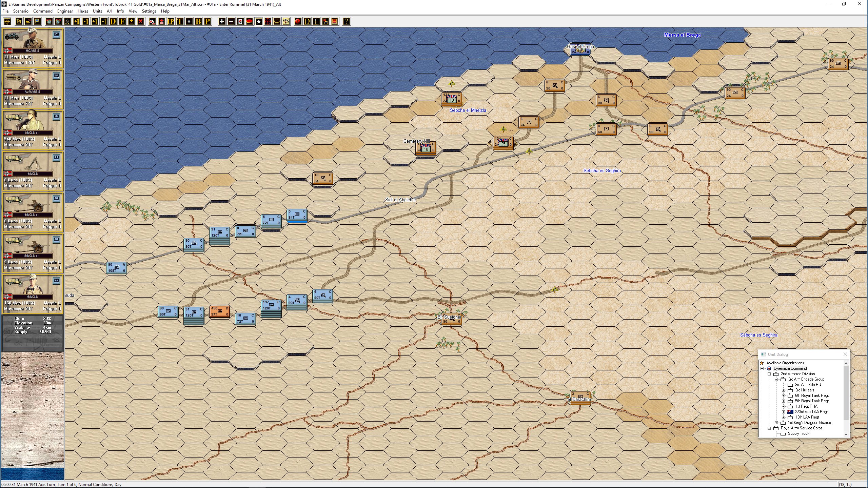
Task: Click the question mark help icon
Action: point(346,22)
